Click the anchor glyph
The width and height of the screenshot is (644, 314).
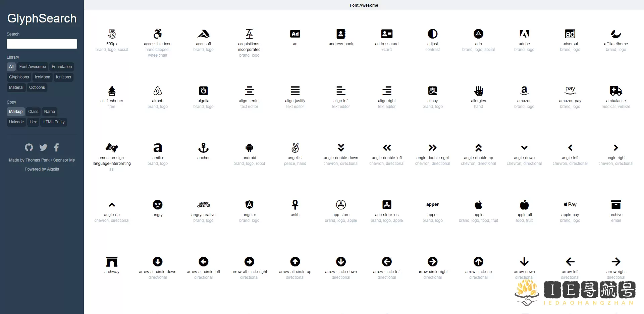coord(203,147)
